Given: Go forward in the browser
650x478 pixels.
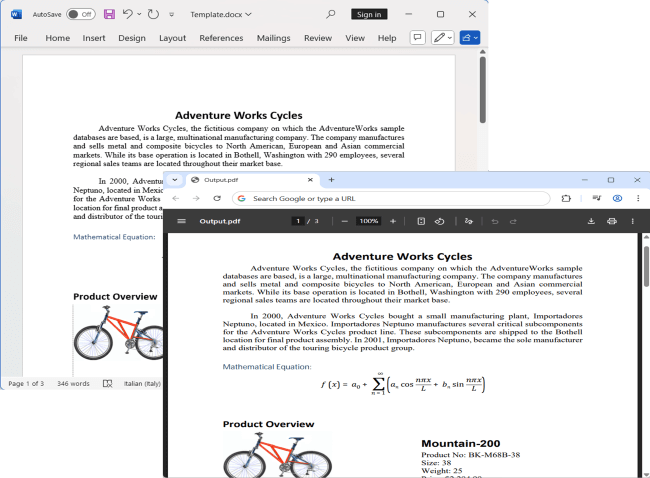Looking at the screenshot, I should coord(196,199).
